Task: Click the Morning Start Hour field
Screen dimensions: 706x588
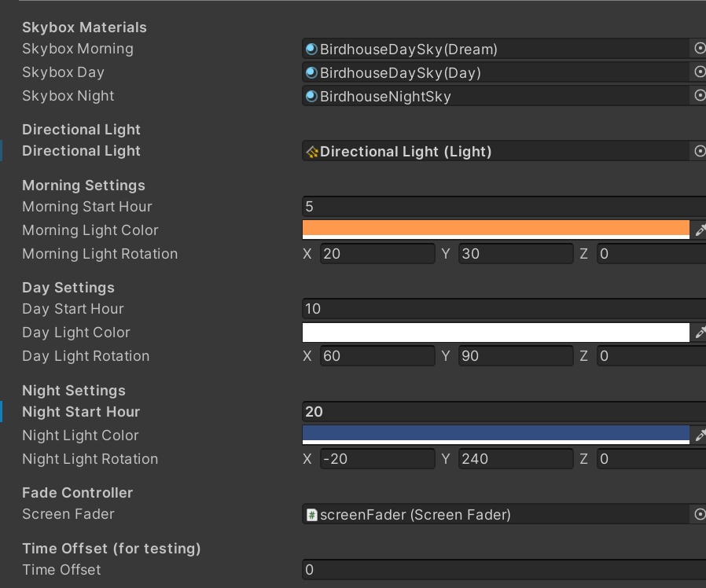Action: 503,207
